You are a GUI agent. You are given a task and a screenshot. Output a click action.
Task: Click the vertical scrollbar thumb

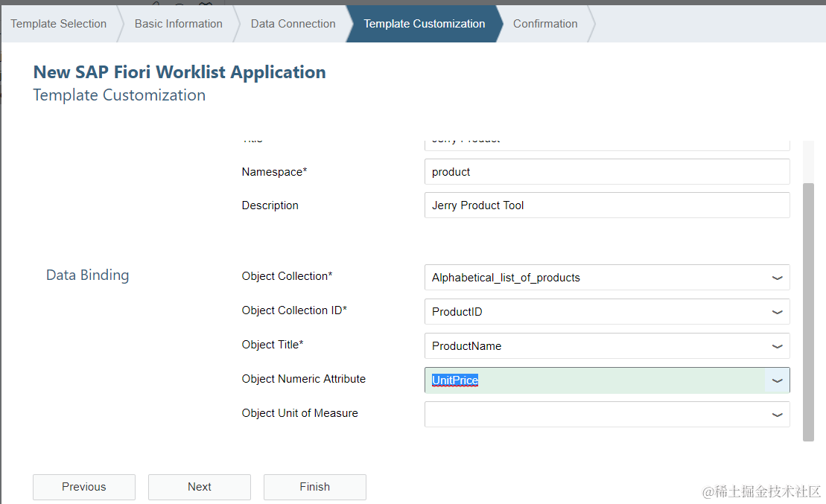tap(808, 312)
